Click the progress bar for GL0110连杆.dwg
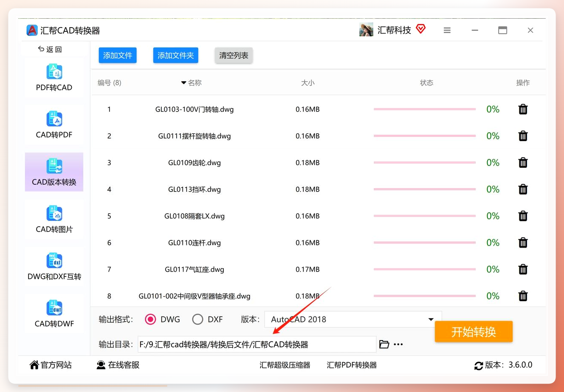Viewport: 564px width, 392px height. pos(425,243)
